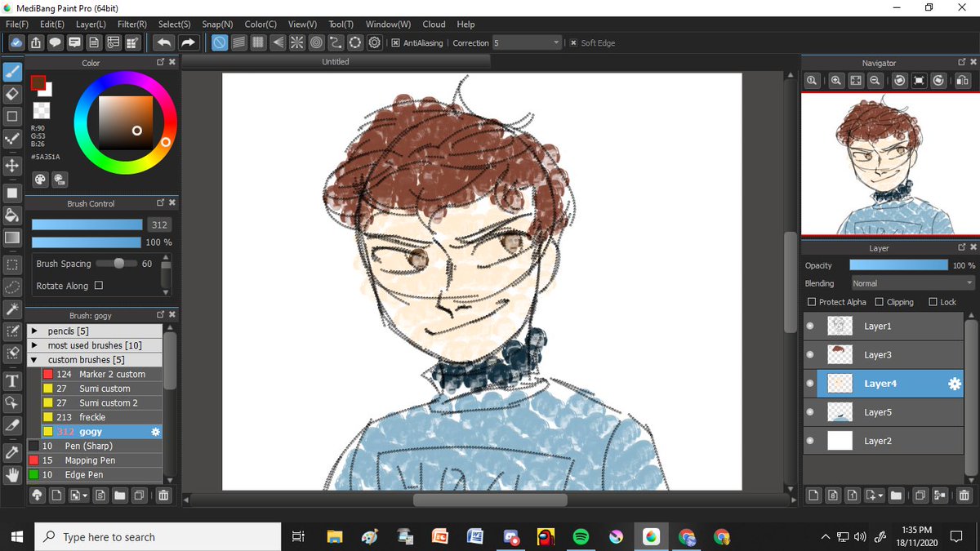This screenshot has width=980, height=551.
Task: Select the Eraser tool
Action: [12, 95]
